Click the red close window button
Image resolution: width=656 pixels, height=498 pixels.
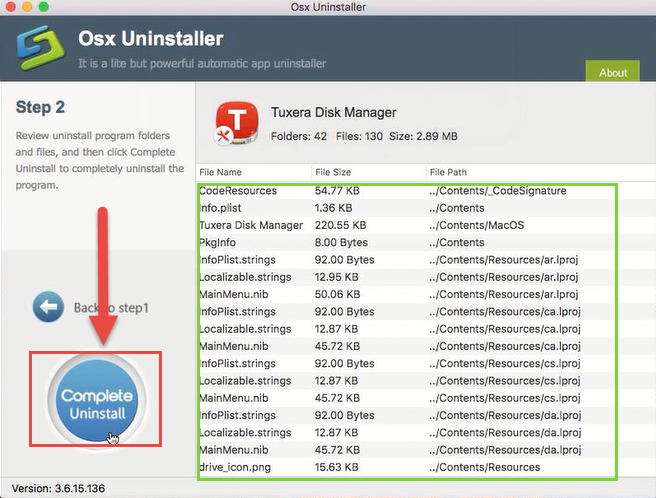(x=12, y=9)
